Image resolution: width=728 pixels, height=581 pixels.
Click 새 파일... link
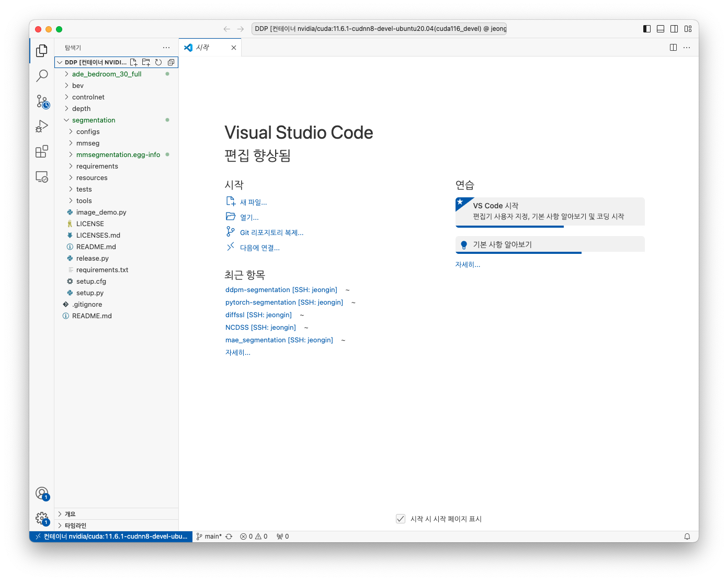[x=246, y=202]
